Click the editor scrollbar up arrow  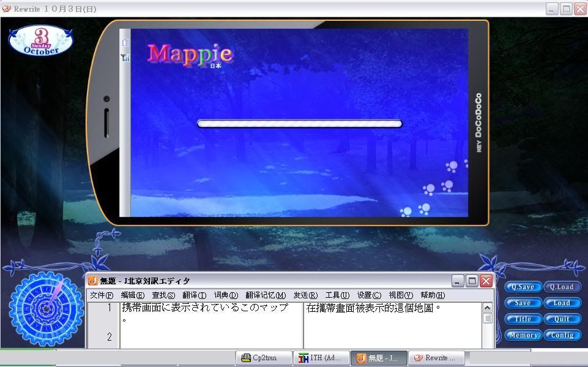point(488,308)
